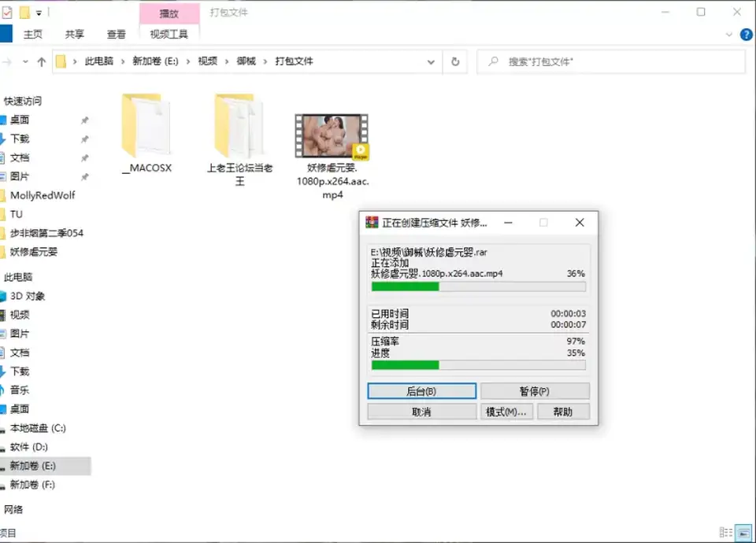Go up one folder level
Screen dimensions: 756x543
[42, 61]
